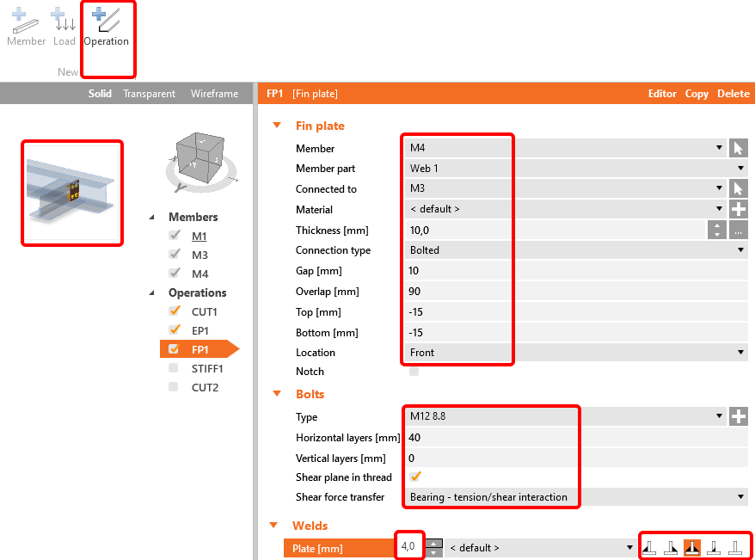This screenshot has height=560, width=755.
Task: Click the Thickness field showing 10,0
Action: point(555,231)
